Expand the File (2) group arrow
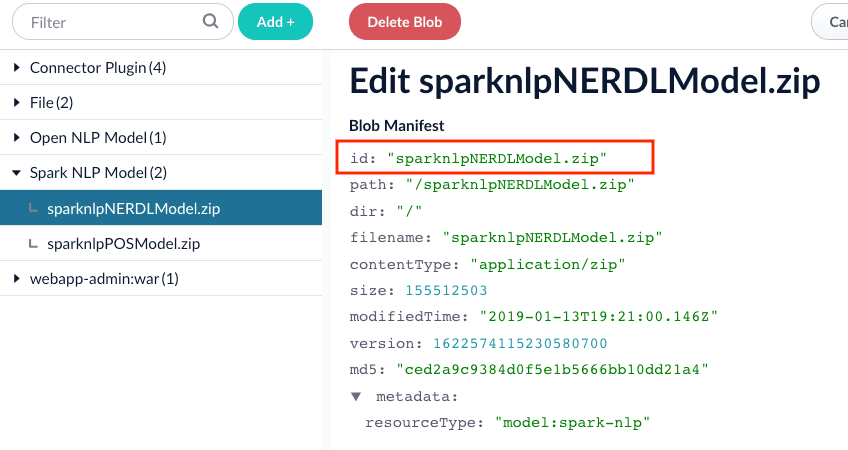The image size is (848, 450). coord(17,102)
